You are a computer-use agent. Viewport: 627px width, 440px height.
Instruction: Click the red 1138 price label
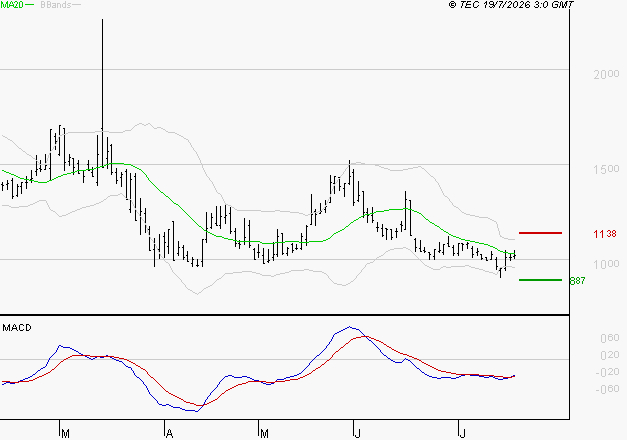point(605,234)
